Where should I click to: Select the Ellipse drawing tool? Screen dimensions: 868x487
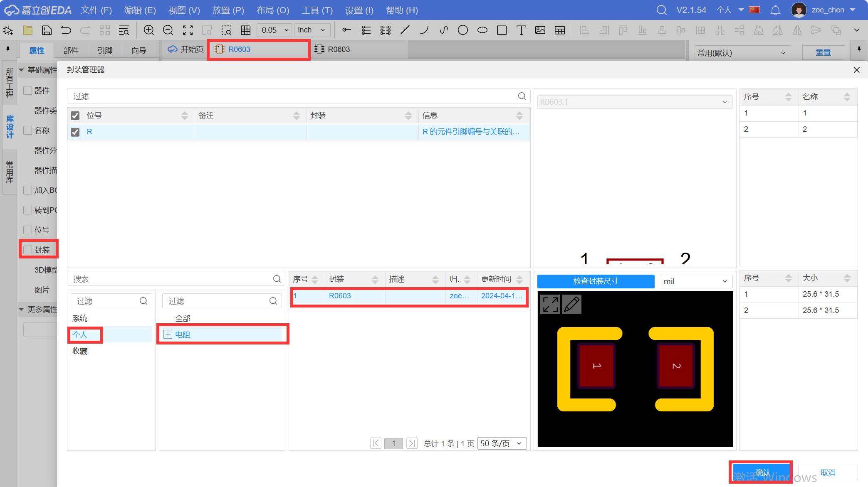482,30
